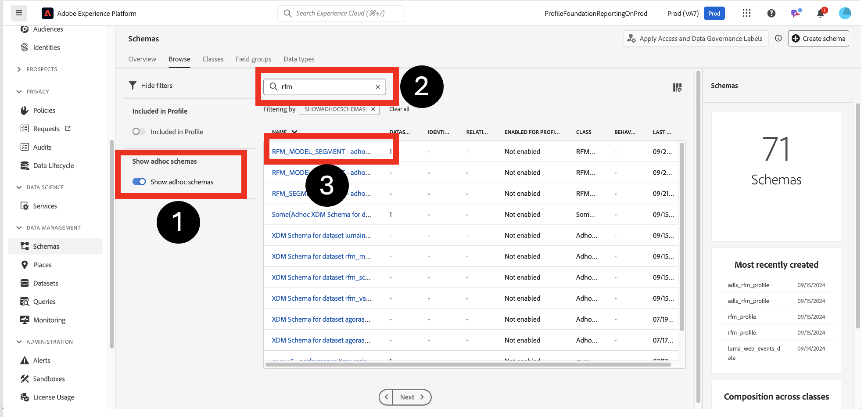Collapse the Data Management section

coord(19,228)
